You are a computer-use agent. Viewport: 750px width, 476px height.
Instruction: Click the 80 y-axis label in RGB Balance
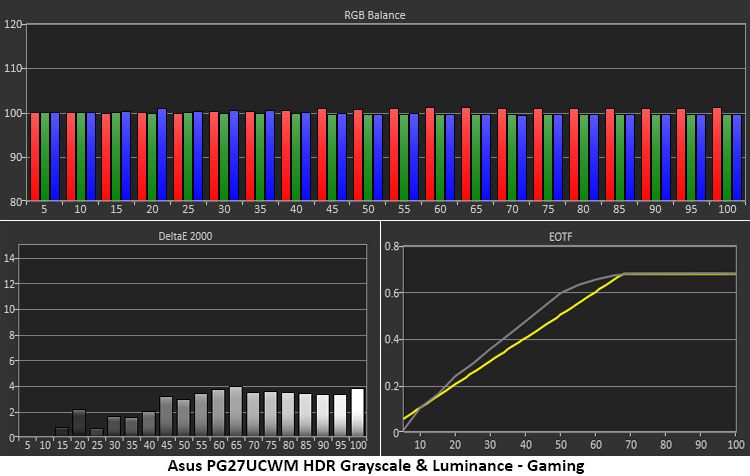click(16, 201)
